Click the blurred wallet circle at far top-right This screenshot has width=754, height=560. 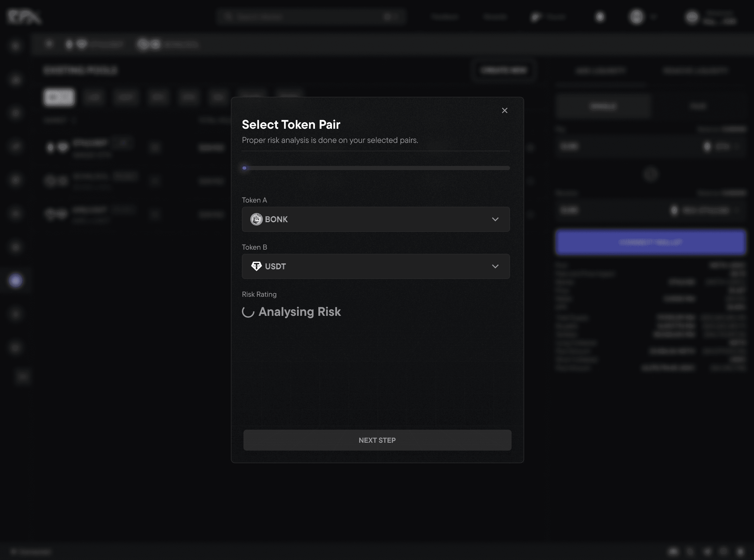click(692, 17)
